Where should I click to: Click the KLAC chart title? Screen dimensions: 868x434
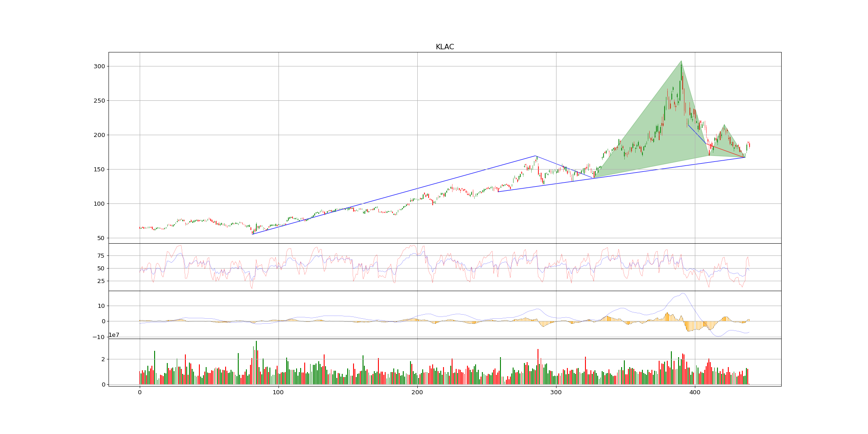click(x=445, y=47)
